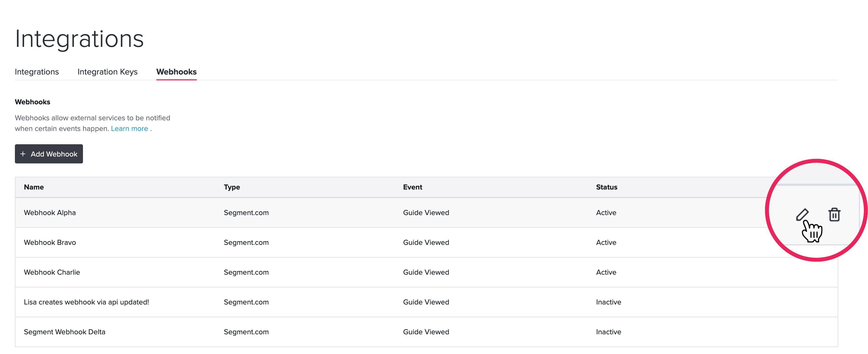Click Guide Viewed event in Lisa's webhook row

pyautogui.click(x=426, y=302)
